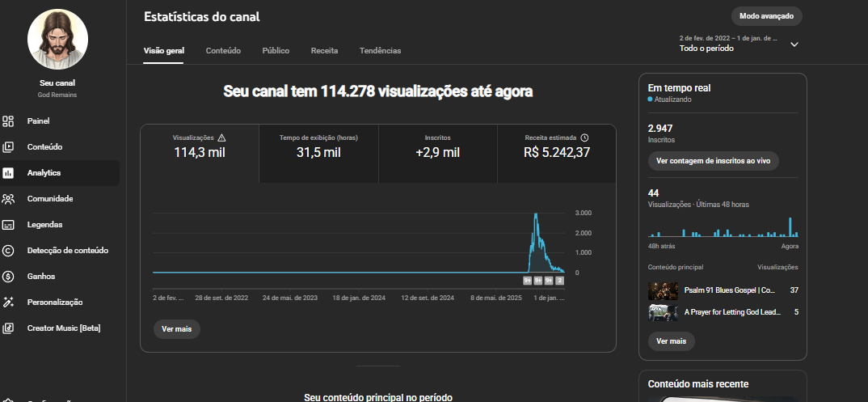This screenshot has height=402, width=868.
Task: Click Ver contagem de inscritos ao vivo
Action: (x=714, y=161)
